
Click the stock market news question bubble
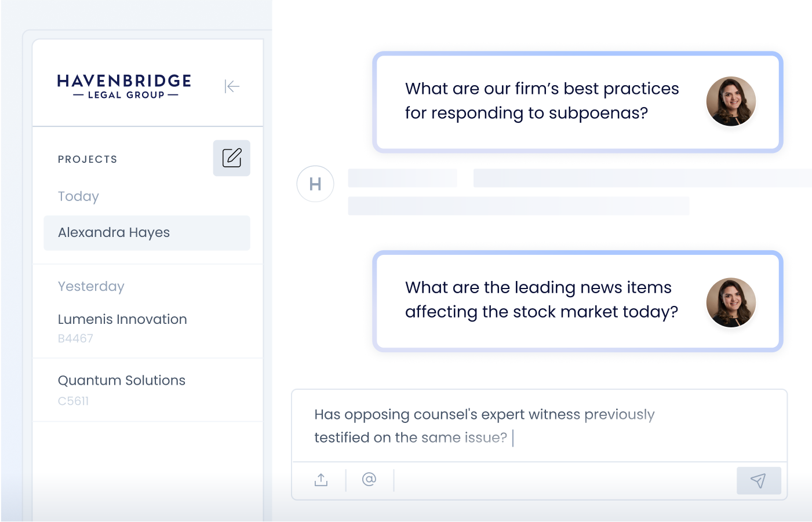click(541, 300)
